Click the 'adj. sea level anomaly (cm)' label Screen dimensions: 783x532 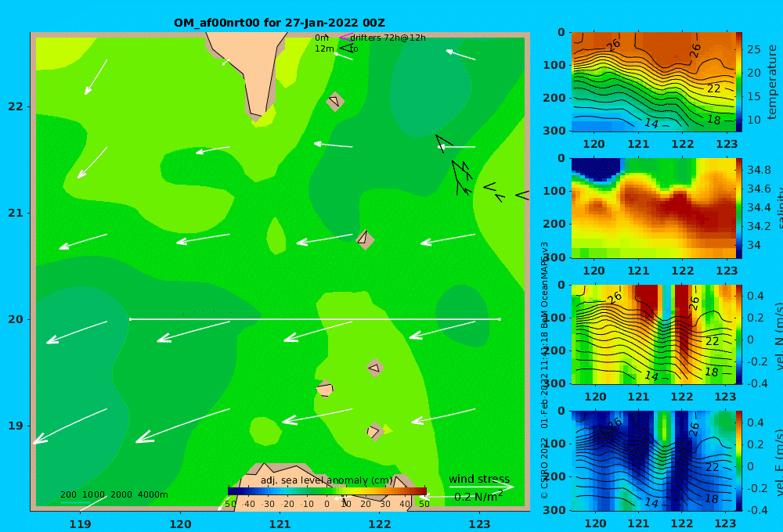(327, 480)
